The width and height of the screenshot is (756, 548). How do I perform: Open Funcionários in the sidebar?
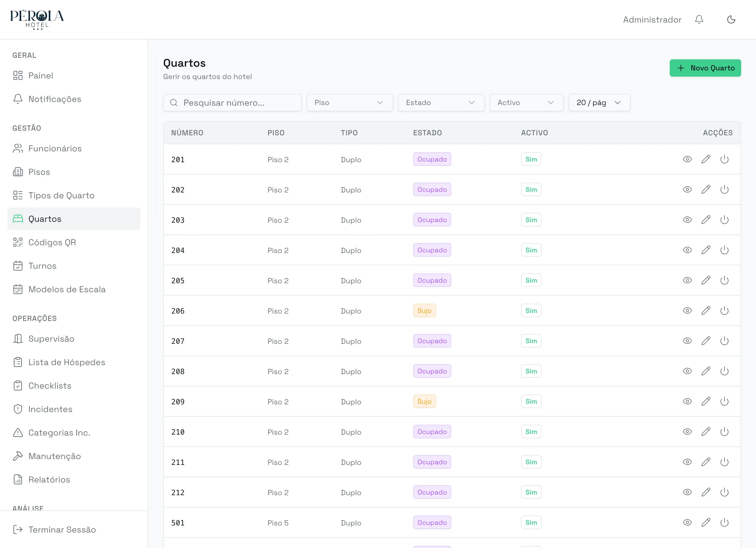[74, 149]
